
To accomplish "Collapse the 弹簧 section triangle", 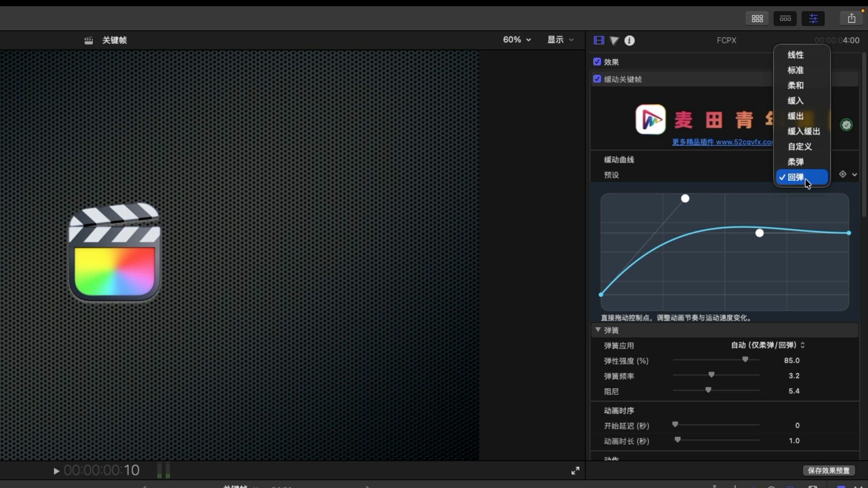I will 598,330.
